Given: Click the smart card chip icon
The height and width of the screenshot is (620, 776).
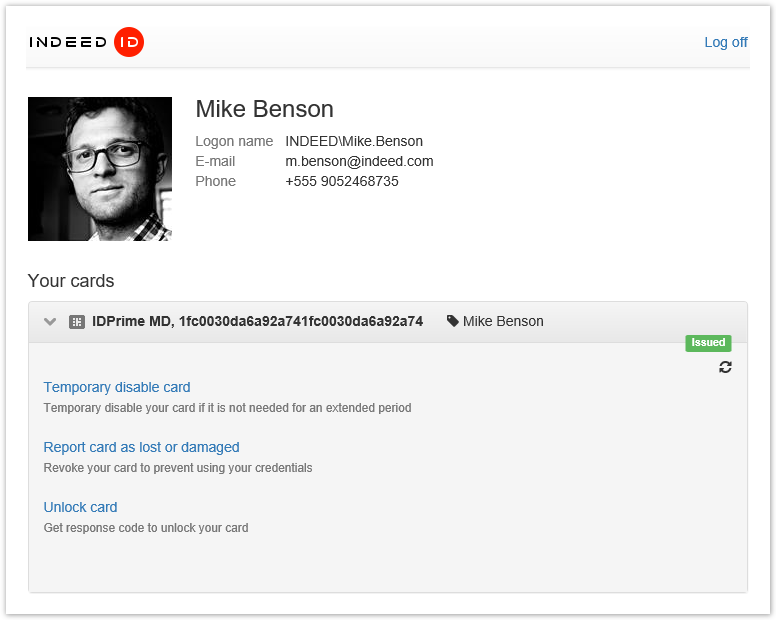Looking at the screenshot, I should (77, 322).
